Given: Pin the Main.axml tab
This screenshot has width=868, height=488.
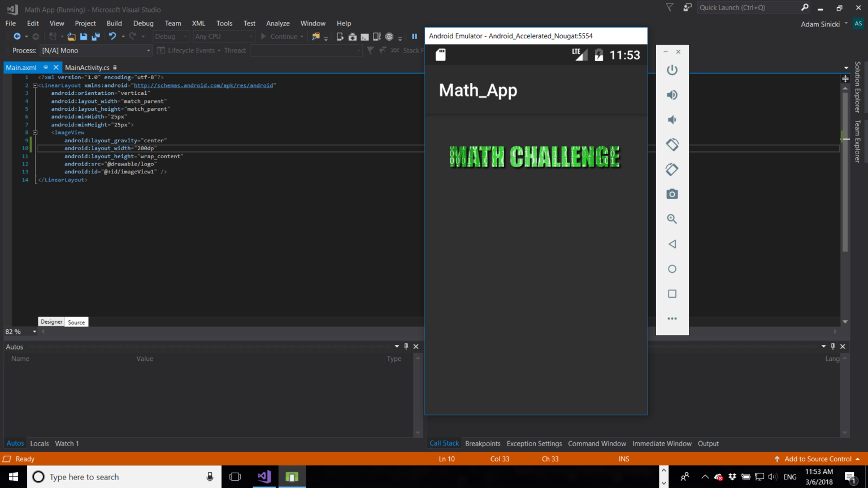Looking at the screenshot, I should 46,67.
